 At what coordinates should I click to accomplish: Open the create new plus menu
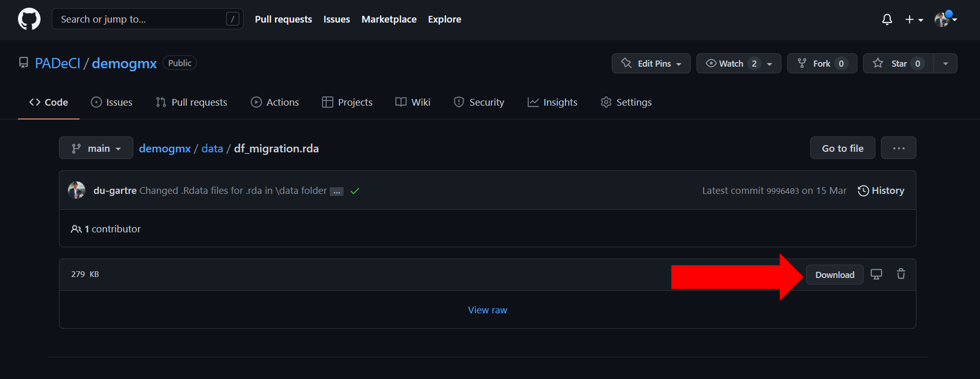913,19
